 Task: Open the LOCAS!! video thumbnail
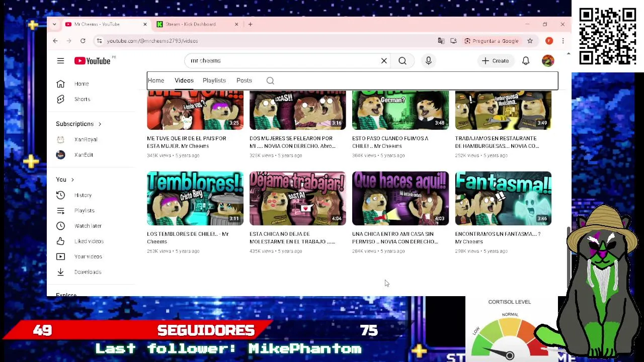pyautogui.click(x=298, y=110)
